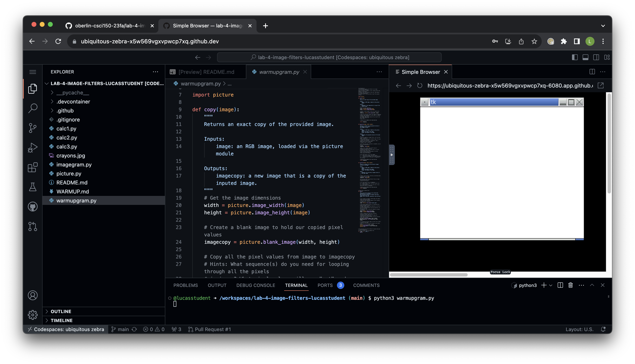Open the GitHub view in activity bar
The image size is (635, 364).
tap(33, 207)
